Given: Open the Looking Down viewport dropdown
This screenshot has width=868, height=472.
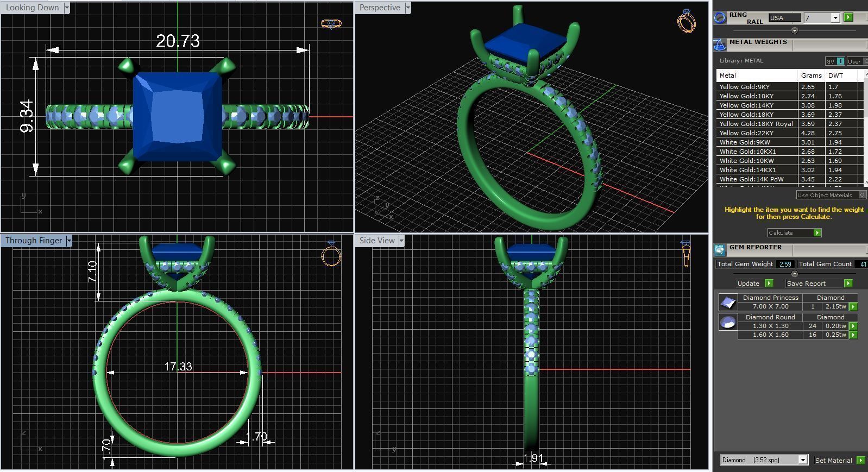Looking at the screenshot, I should 67,8.
